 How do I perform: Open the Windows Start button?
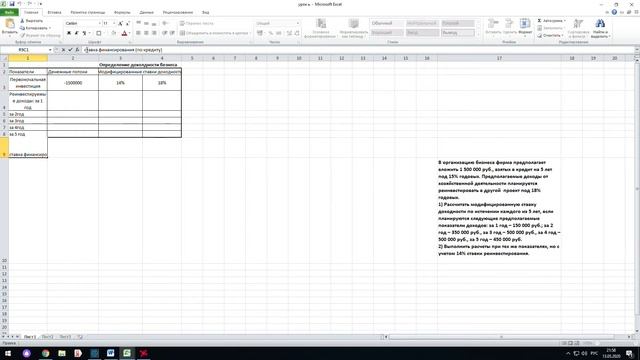point(8,353)
